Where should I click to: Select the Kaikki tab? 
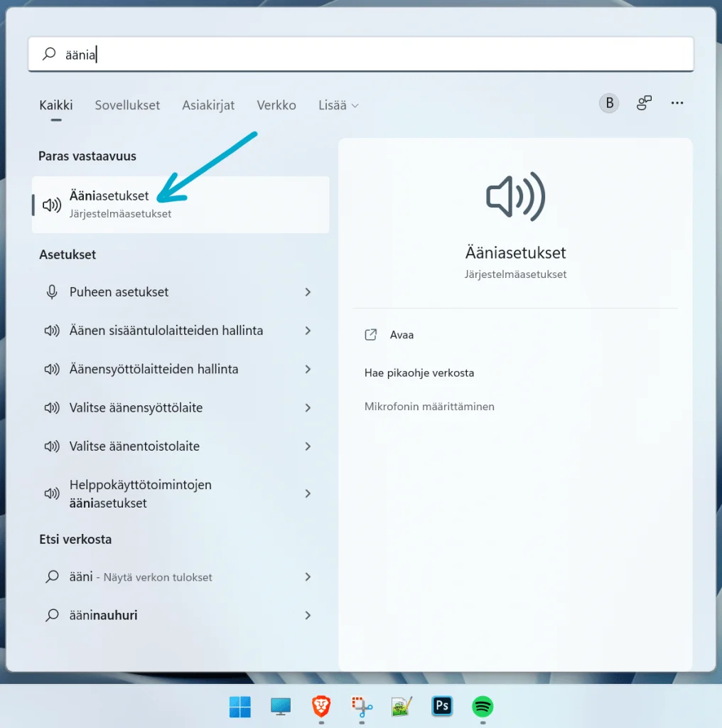[x=56, y=105]
